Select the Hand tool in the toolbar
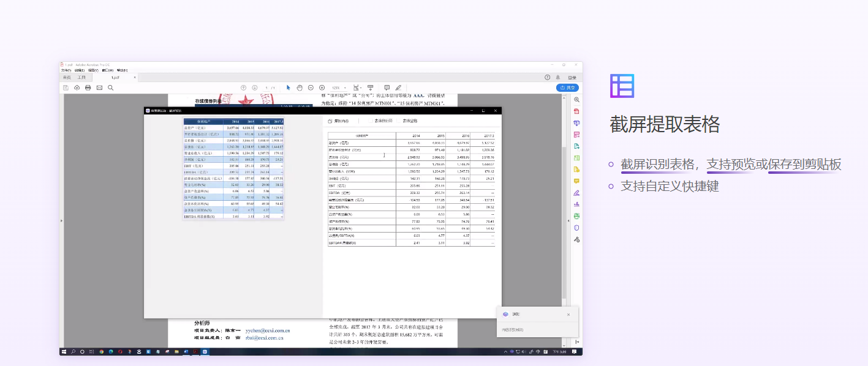 point(300,87)
